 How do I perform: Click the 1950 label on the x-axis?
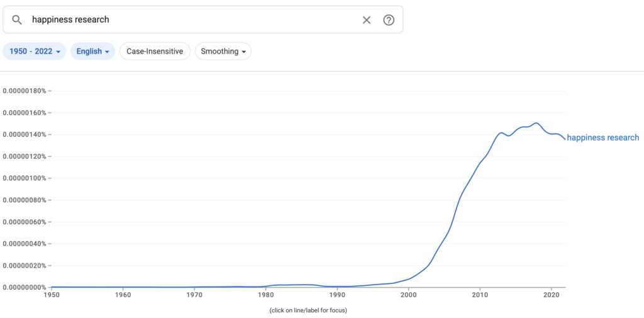(52, 294)
